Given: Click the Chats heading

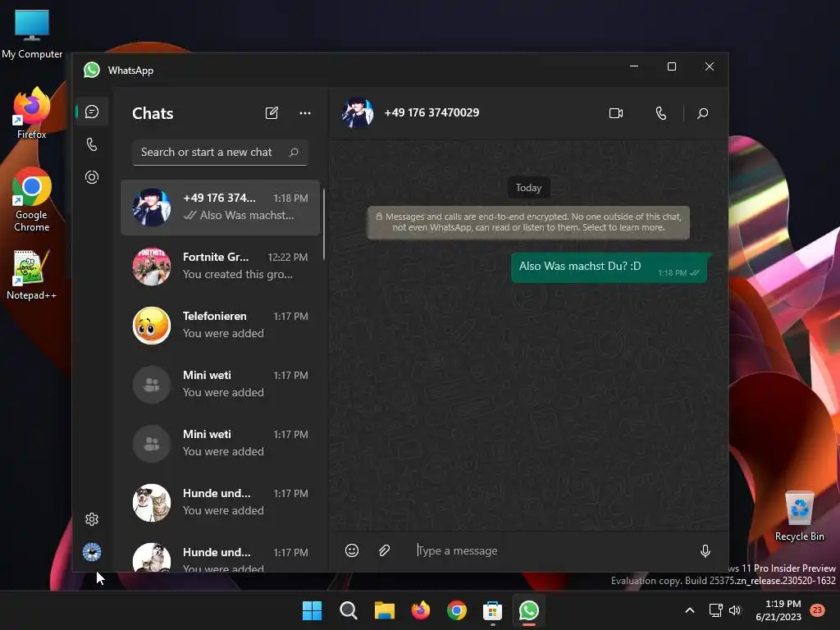Looking at the screenshot, I should tap(153, 113).
